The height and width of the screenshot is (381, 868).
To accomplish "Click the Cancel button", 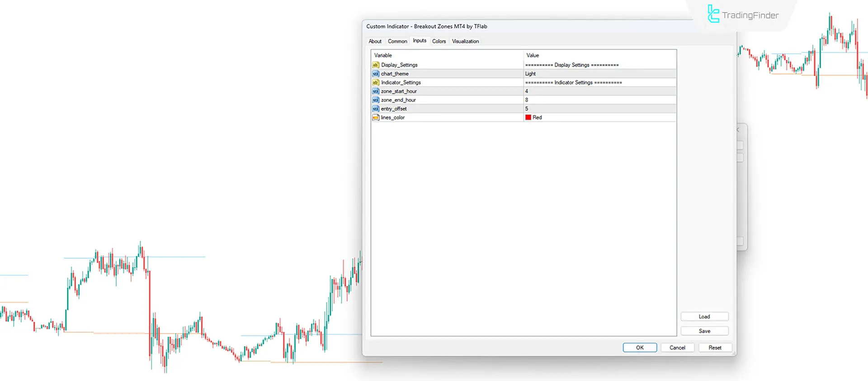I will [677, 348].
